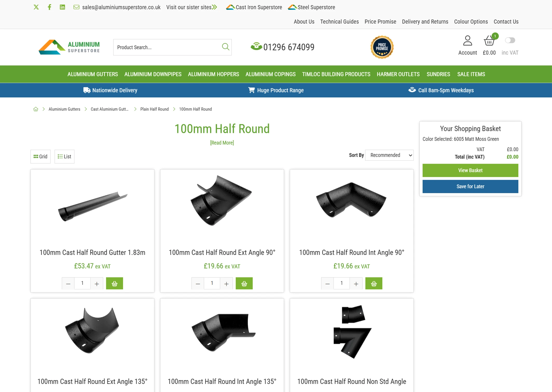Expand the Read More description link
552x392 pixels.
(x=222, y=143)
